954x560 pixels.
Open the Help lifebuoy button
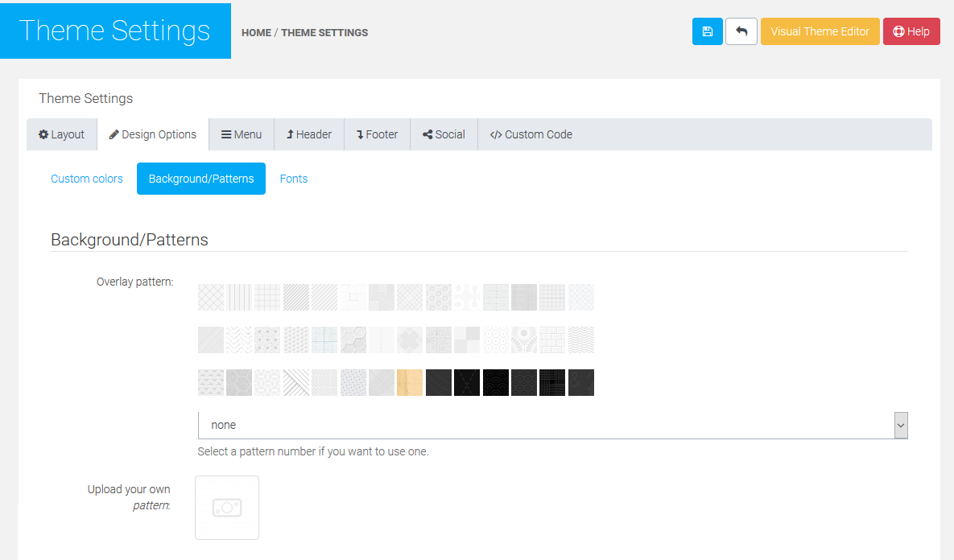click(x=911, y=31)
